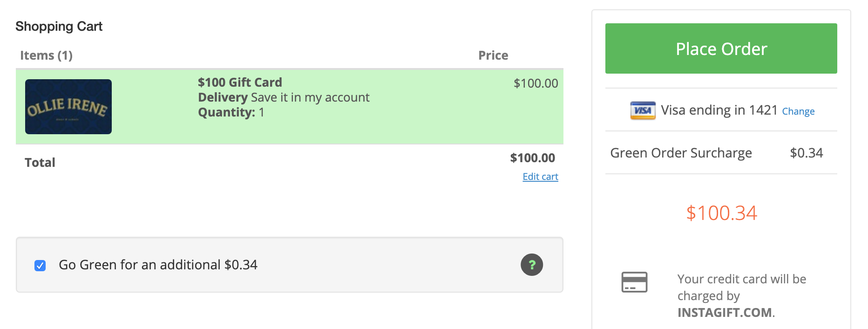Open the Go Green help question icon
Screen dimensions: 868x329
(x=532, y=265)
